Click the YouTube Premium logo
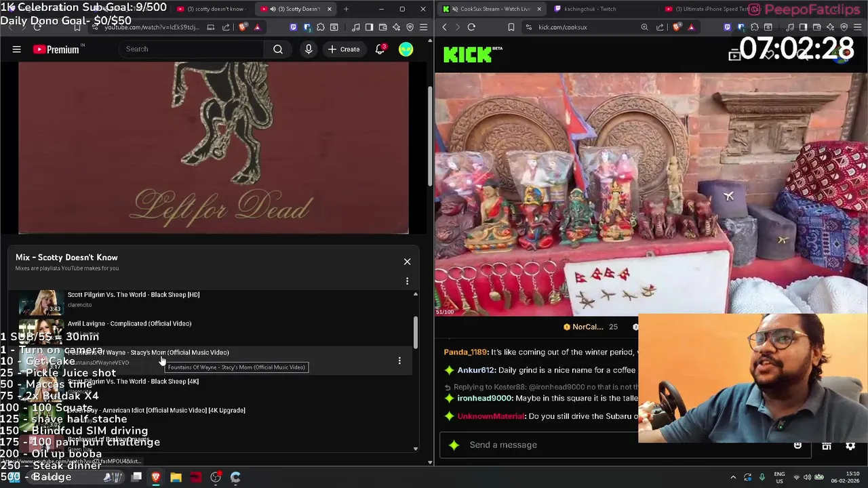Viewport: 868px width, 488px height. click(x=56, y=49)
